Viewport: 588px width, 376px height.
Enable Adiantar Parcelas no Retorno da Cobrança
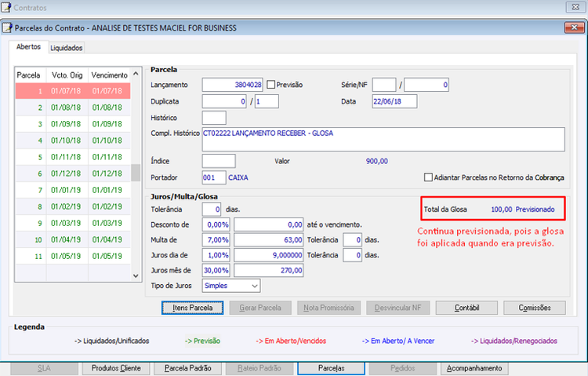tap(428, 177)
